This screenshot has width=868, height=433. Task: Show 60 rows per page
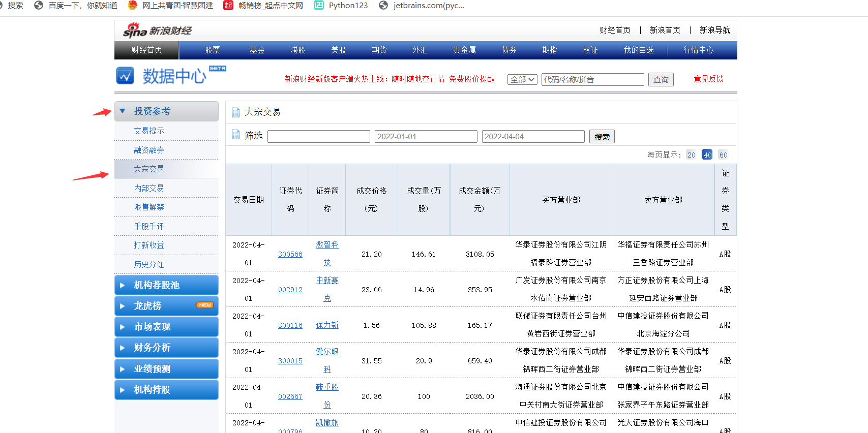pos(723,155)
